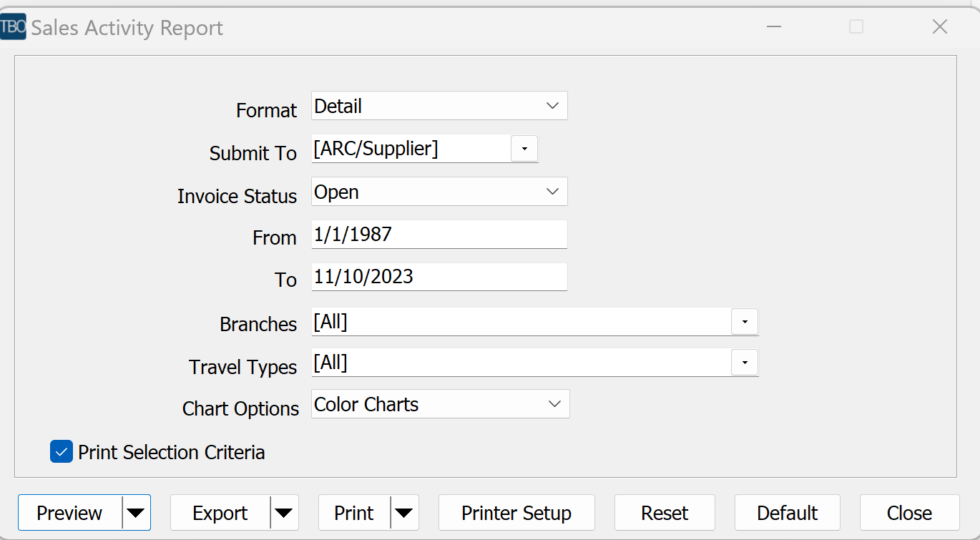The height and width of the screenshot is (540, 980).
Task: Click the Default button
Action: [788, 513]
